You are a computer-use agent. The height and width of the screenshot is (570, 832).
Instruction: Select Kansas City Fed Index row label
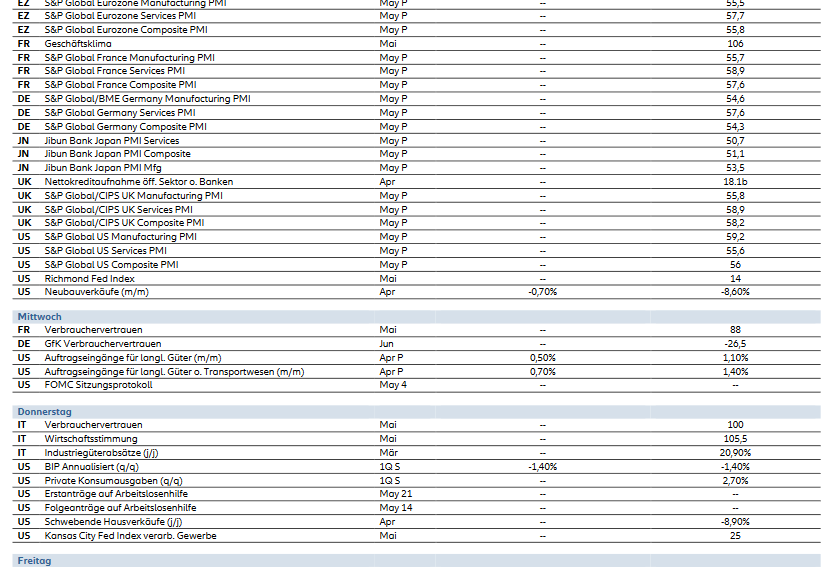[130, 536]
